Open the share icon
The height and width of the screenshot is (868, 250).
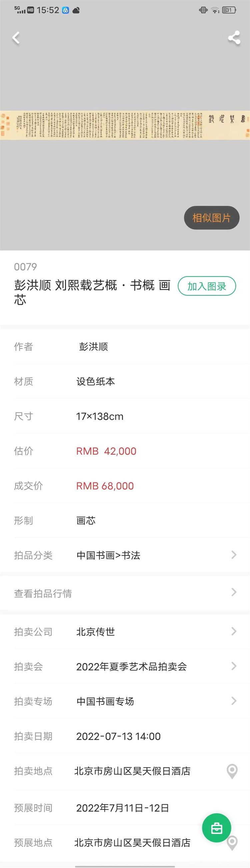point(234,38)
